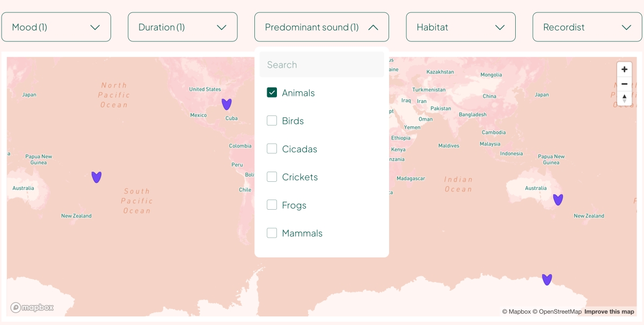Click the sound Search field
This screenshot has height=325, width=644.
click(321, 65)
